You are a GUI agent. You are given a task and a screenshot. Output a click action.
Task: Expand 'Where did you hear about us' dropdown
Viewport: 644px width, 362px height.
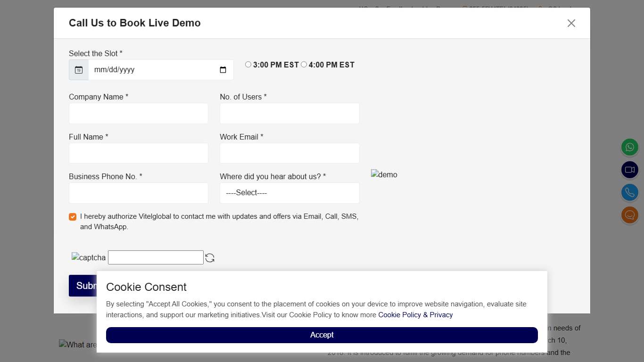[x=289, y=193]
